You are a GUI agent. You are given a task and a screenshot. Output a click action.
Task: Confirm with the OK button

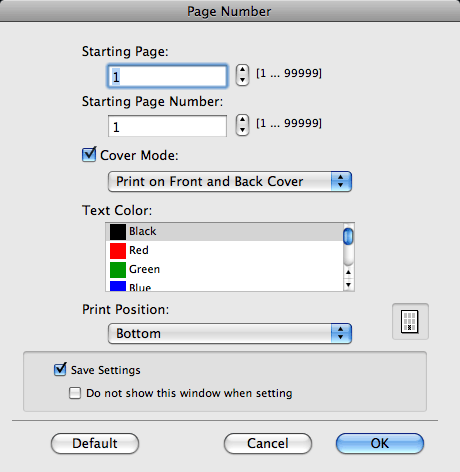[x=380, y=443]
